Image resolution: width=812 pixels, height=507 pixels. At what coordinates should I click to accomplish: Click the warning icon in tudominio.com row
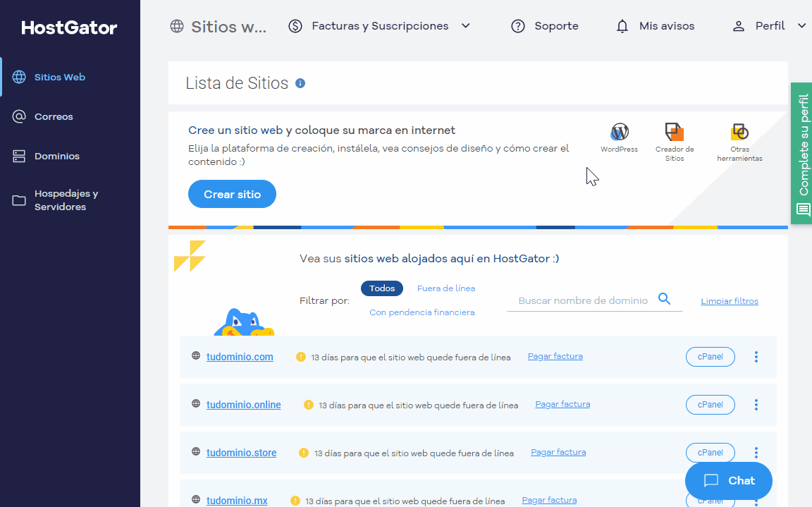tap(301, 357)
